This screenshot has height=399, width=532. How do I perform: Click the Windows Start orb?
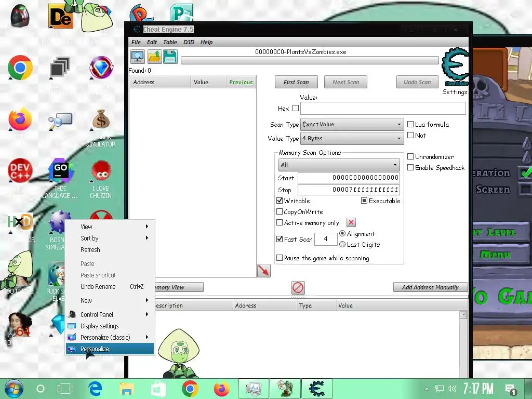point(14,389)
